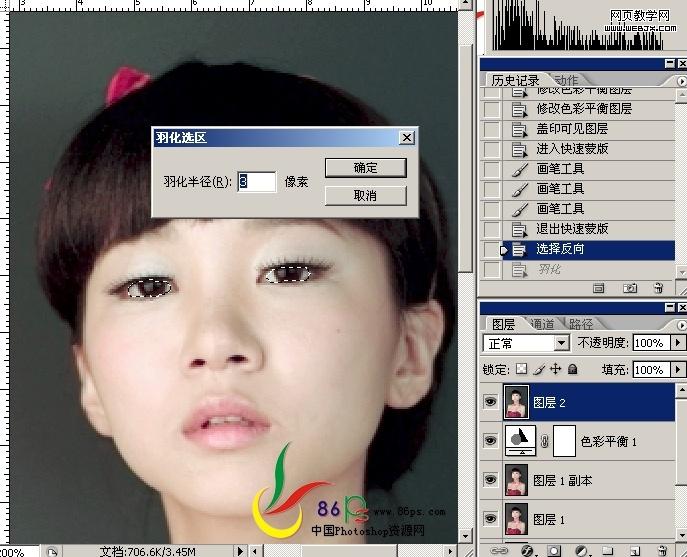Select the 色彩平衡 1 adjustment icon thumbnail

(x=520, y=440)
